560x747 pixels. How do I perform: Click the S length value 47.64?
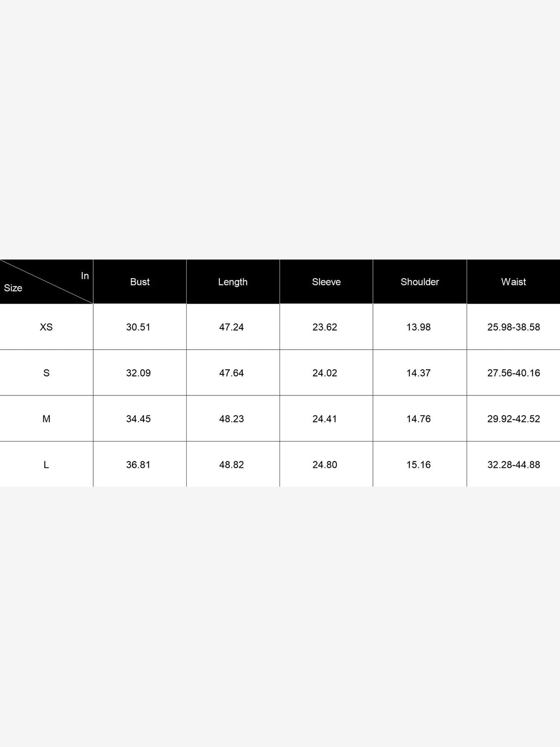231,373
